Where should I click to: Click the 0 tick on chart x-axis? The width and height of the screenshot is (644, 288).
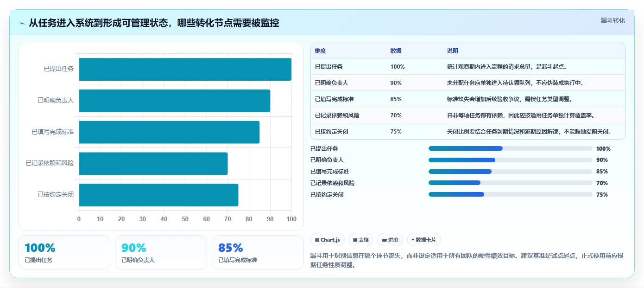point(79,219)
